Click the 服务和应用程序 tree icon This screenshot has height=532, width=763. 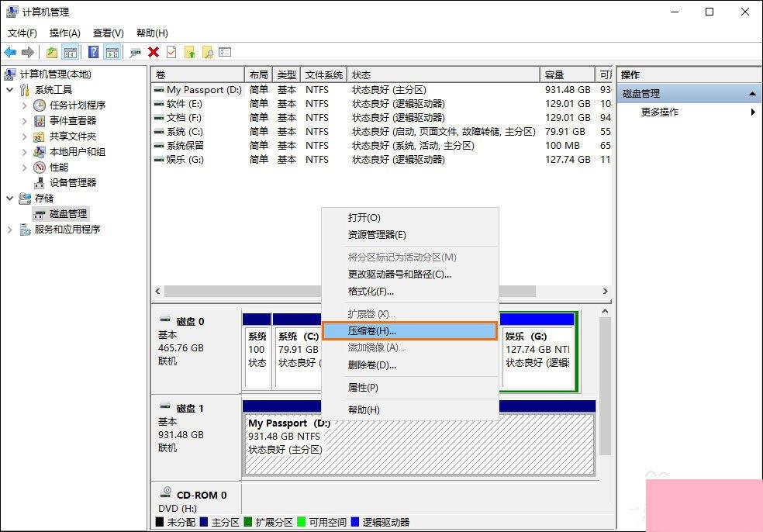pyautogui.click(x=25, y=230)
